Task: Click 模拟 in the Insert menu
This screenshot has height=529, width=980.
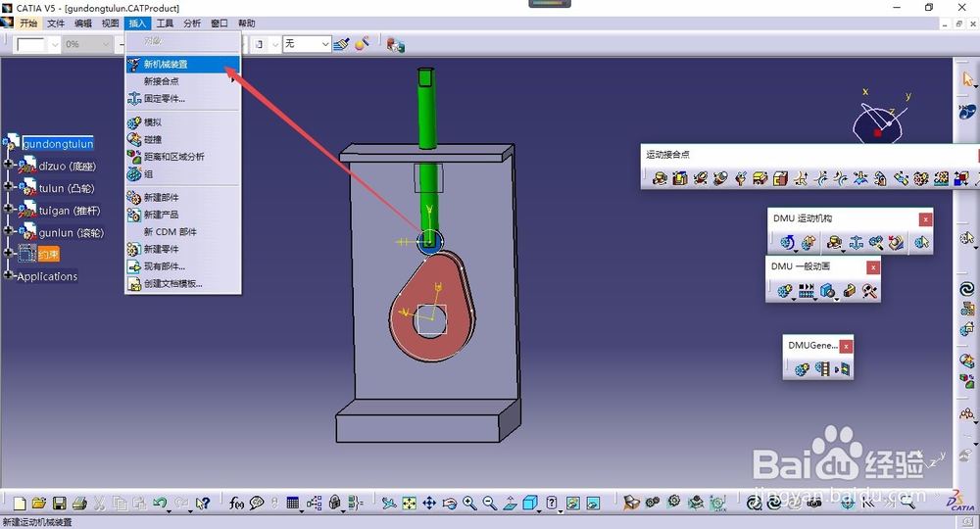Action: click(182, 122)
